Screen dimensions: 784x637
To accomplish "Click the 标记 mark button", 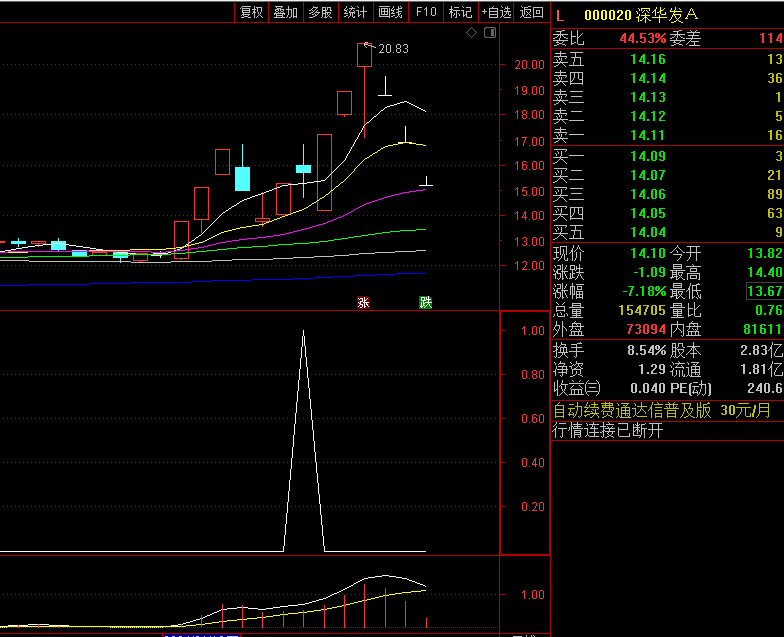I will 460,12.
